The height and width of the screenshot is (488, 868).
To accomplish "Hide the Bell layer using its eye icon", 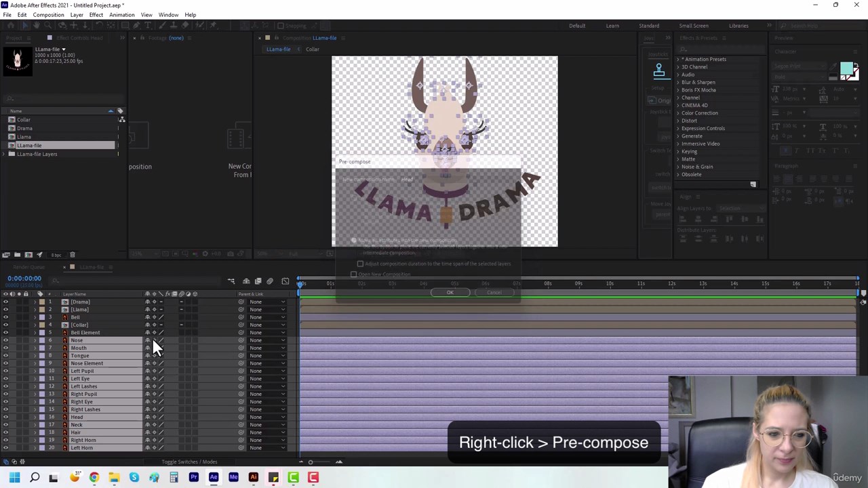I will coord(5,317).
